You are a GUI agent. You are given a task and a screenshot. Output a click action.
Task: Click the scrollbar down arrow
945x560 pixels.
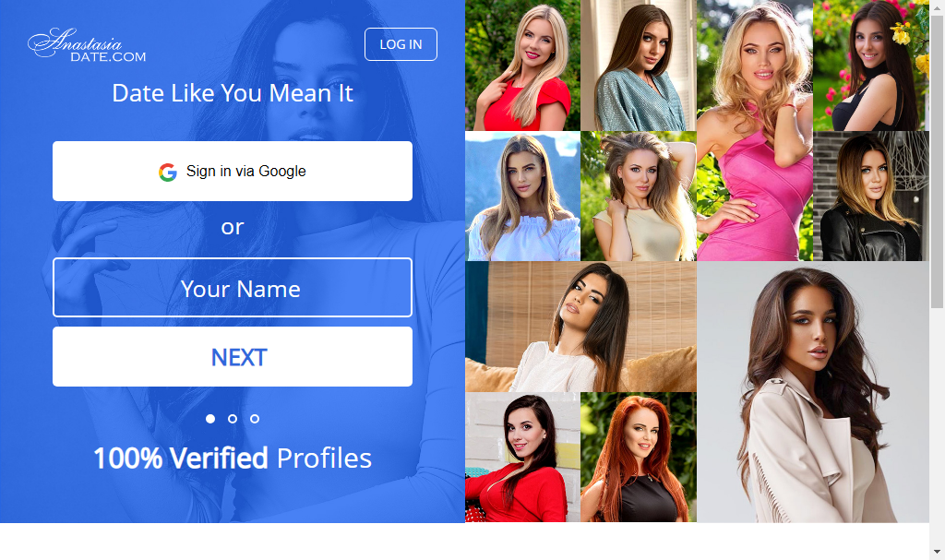(938, 552)
